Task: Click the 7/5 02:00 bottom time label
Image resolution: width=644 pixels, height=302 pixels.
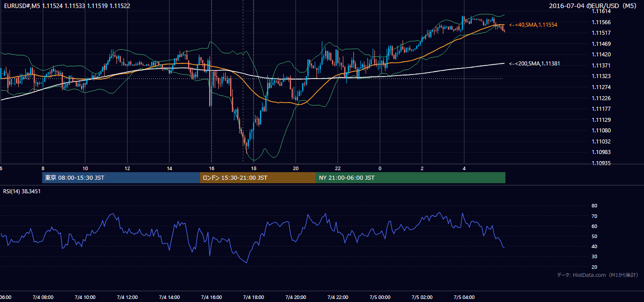Action: coord(422,297)
